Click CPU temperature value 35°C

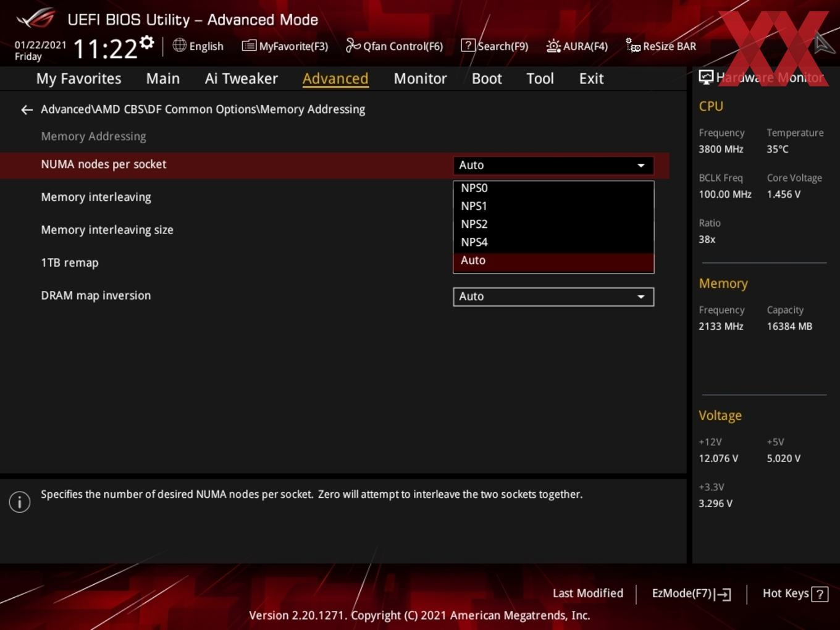pyautogui.click(x=778, y=149)
